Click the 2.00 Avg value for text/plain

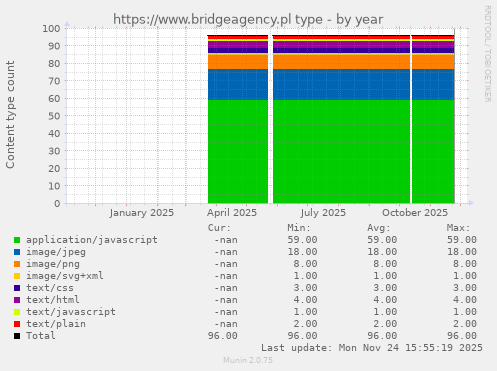tap(385, 324)
